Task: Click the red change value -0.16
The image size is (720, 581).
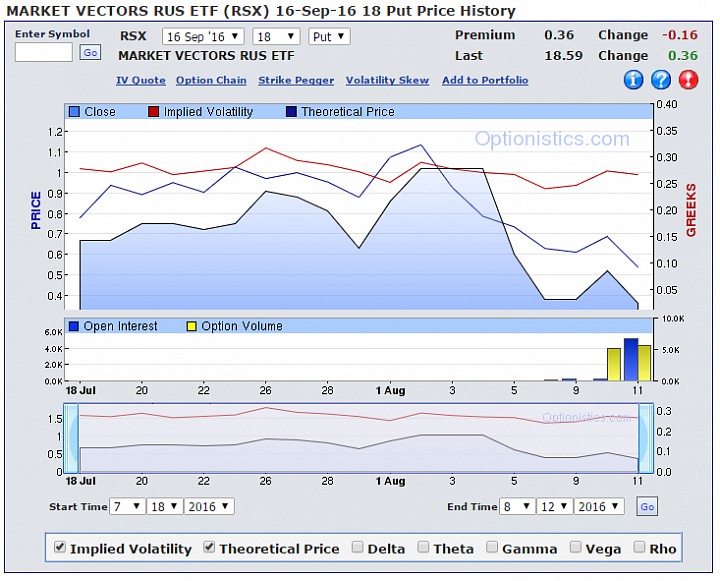Action: pos(680,35)
